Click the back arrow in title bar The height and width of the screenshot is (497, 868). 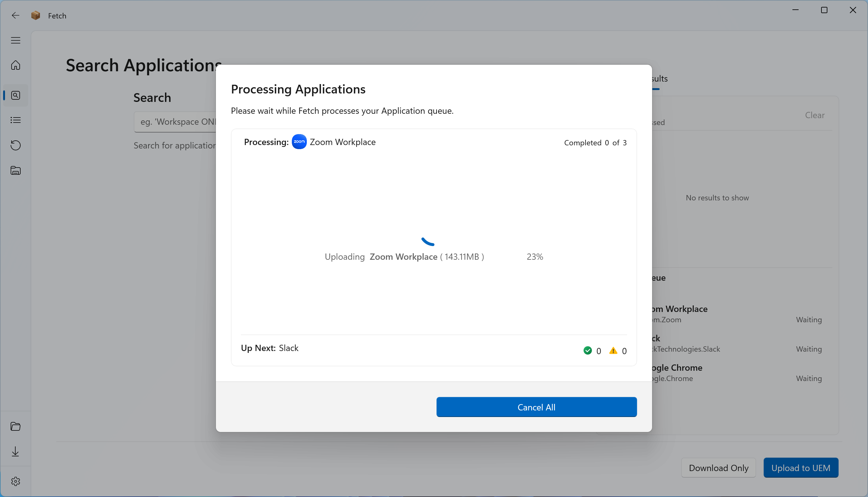click(x=15, y=15)
